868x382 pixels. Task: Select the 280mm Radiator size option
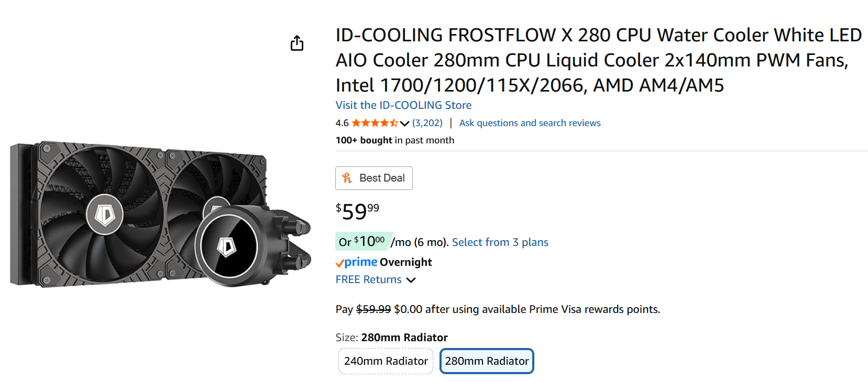click(x=487, y=361)
